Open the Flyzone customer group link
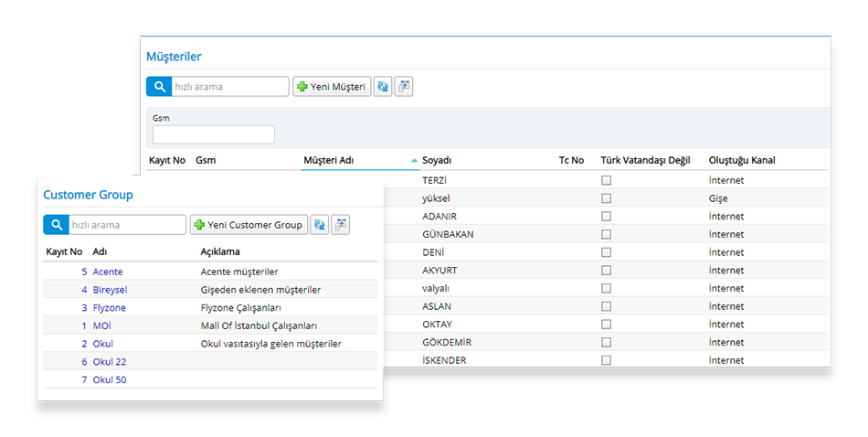Viewport: 868px width, 437px height. [x=110, y=308]
